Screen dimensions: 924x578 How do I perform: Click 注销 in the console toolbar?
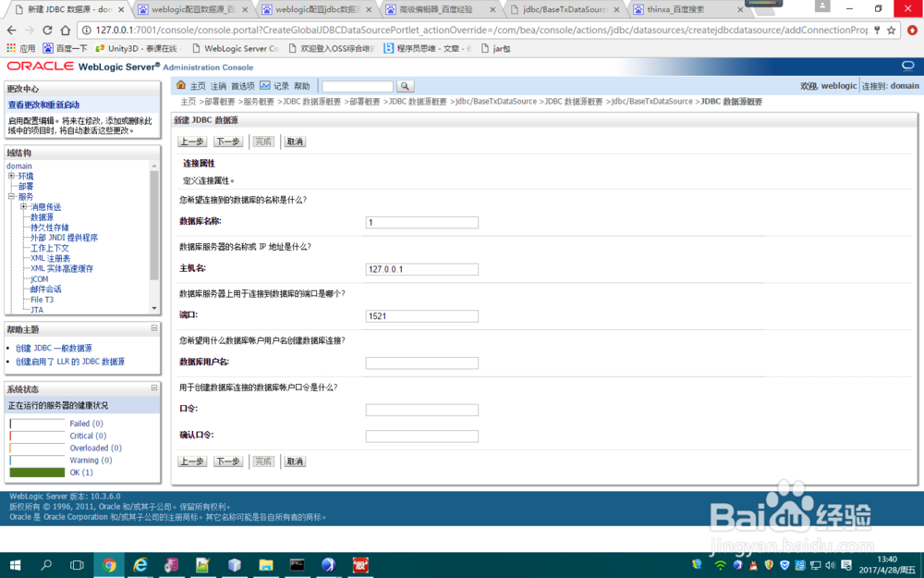(218, 86)
